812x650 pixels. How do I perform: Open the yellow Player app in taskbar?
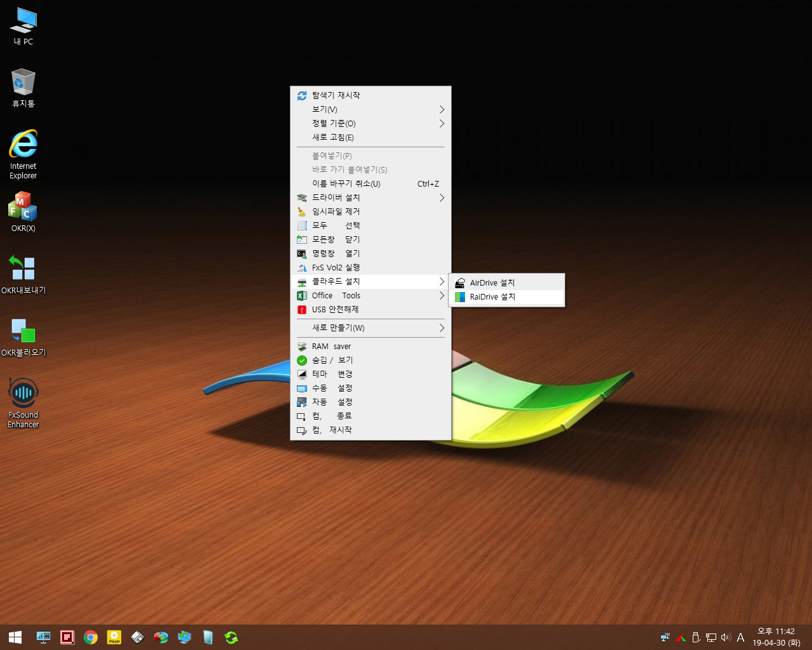pyautogui.click(x=114, y=637)
